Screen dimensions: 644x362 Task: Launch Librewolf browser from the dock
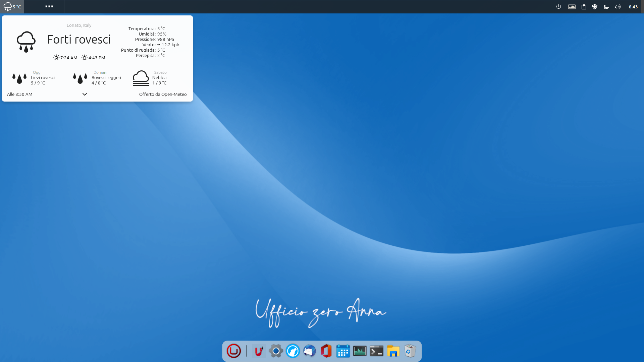pos(292,351)
